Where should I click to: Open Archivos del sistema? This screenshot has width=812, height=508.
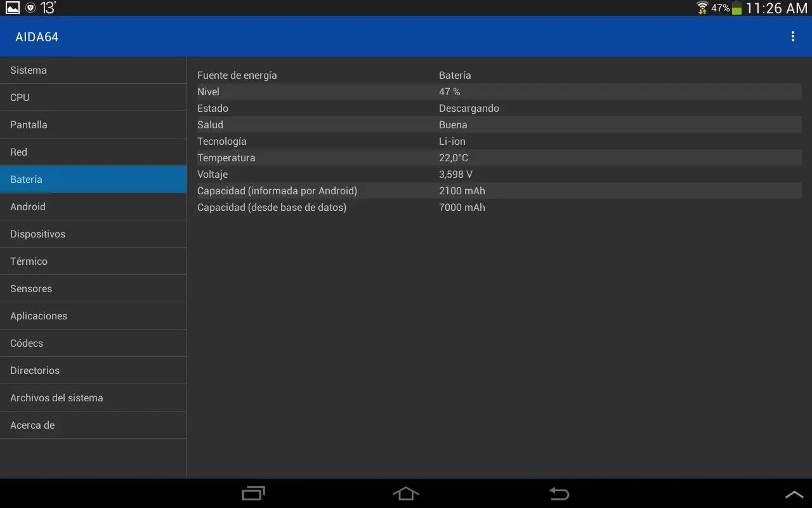coord(93,398)
